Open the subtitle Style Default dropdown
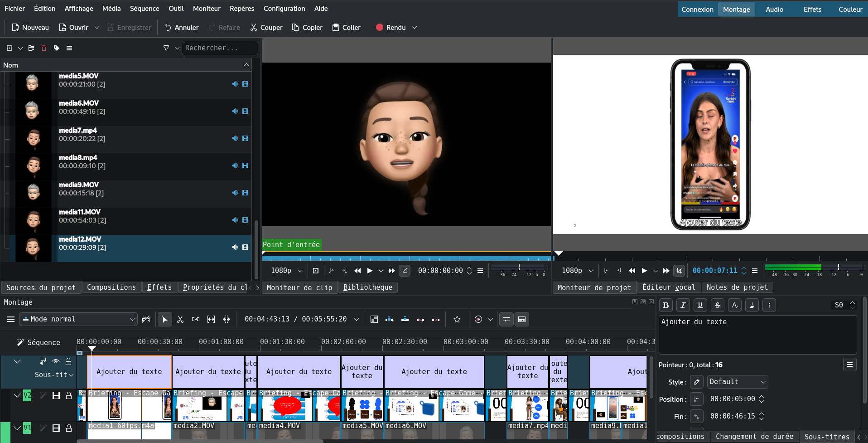Image resolution: width=868 pixels, height=443 pixels. pyautogui.click(x=738, y=382)
